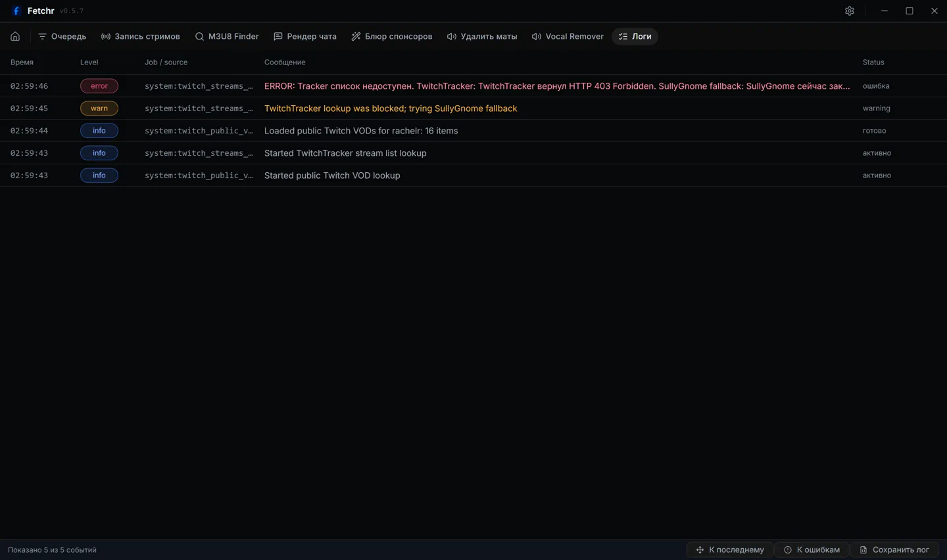Click the ошибка status cell
Image resolution: width=947 pixels, height=560 pixels.
(x=876, y=86)
